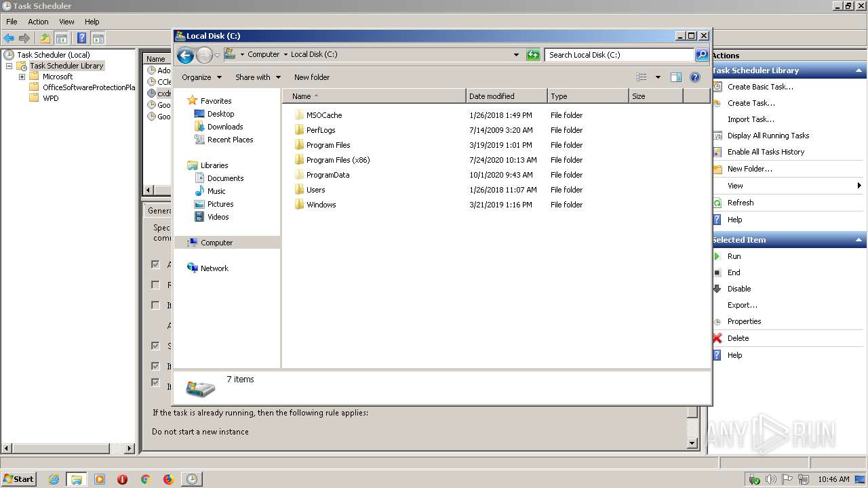Click the Back arrow in Task Scheduler toolbar
The image size is (868, 488).
coord(9,38)
